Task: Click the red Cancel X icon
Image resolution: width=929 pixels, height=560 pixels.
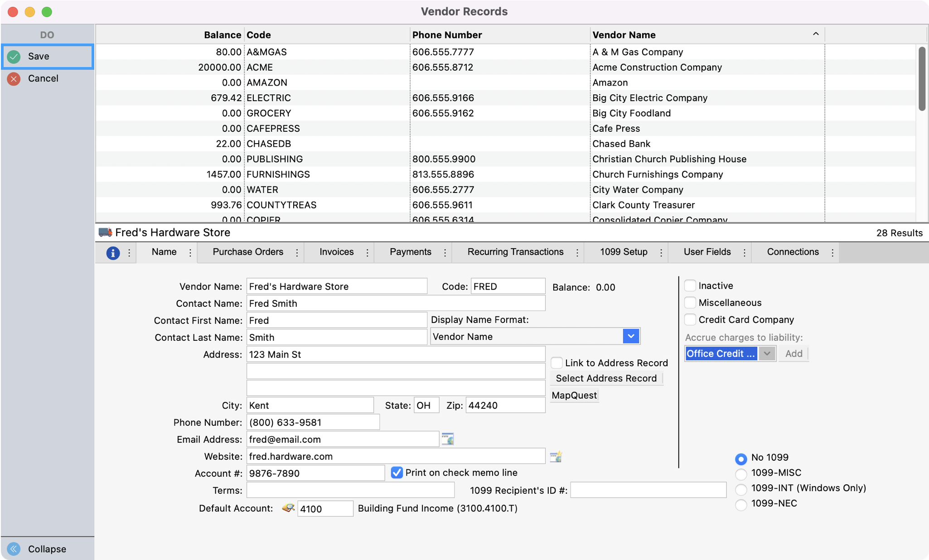Action: 14,79
